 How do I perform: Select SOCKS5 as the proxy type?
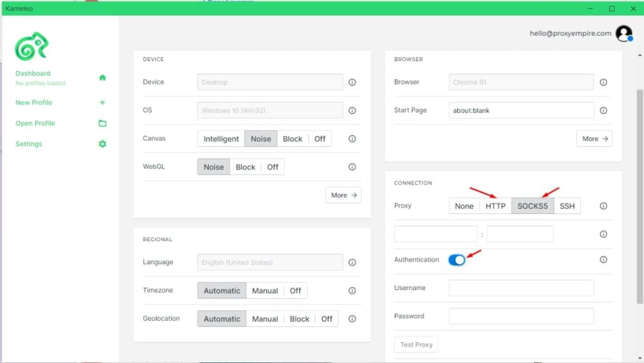click(x=532, y=206)
